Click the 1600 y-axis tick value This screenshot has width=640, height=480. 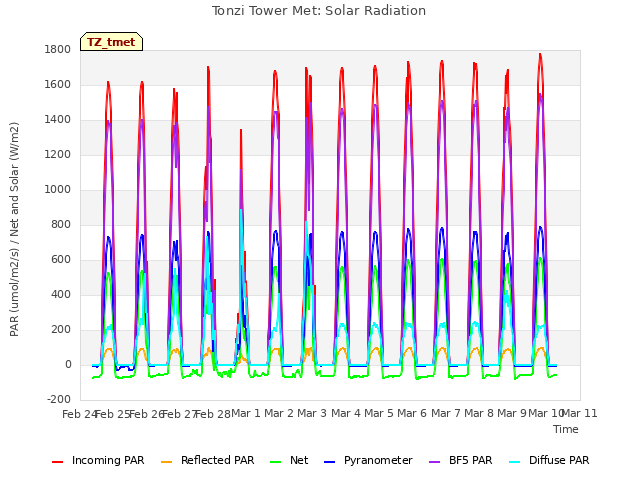tap(58, 84)
